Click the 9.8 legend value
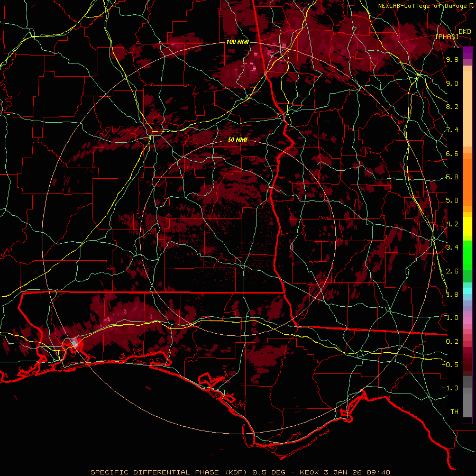The height and width of the screenshot is (476, 476). tap(452, 59)
